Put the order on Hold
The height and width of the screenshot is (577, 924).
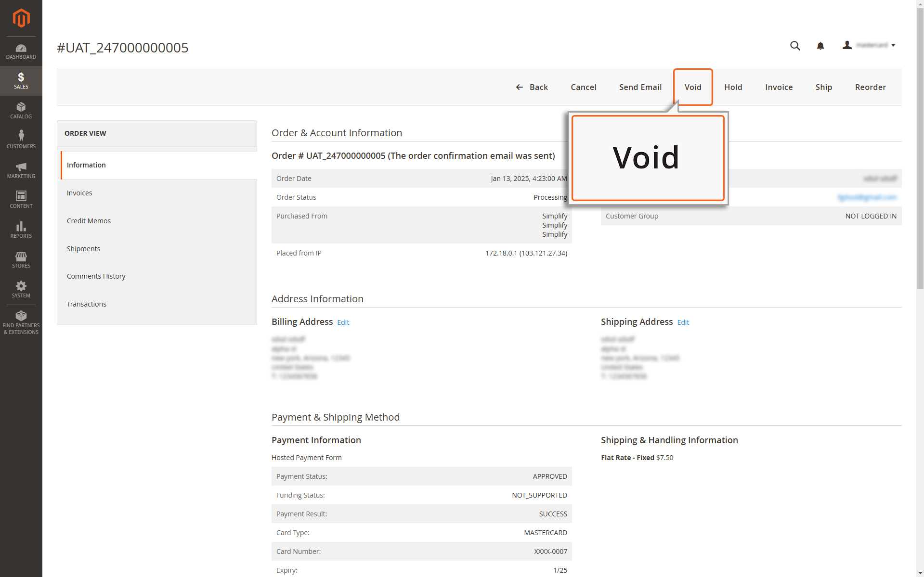click(733, 87)
